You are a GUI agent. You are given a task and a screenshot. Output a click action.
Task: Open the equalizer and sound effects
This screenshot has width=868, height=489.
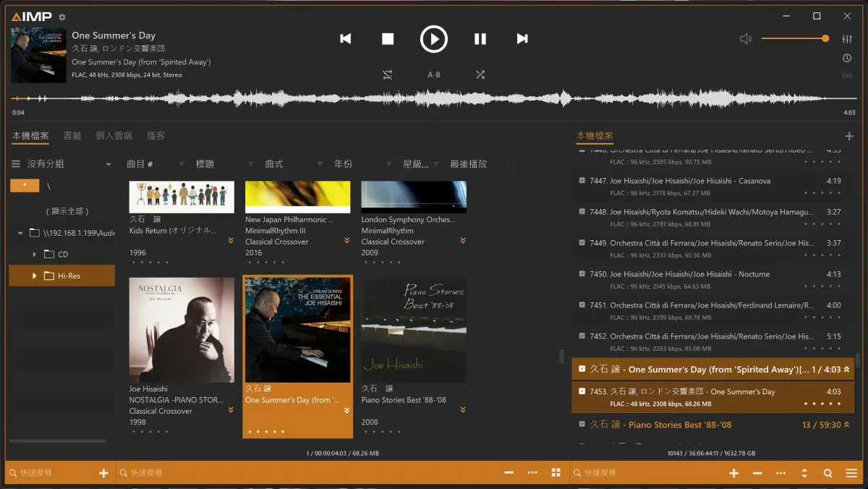click(x=847, y=39)
